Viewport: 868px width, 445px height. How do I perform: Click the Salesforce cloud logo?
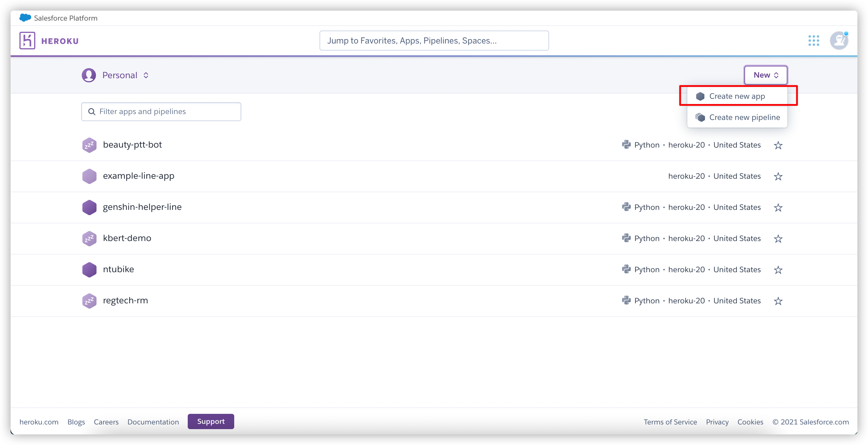click(25, 18)
